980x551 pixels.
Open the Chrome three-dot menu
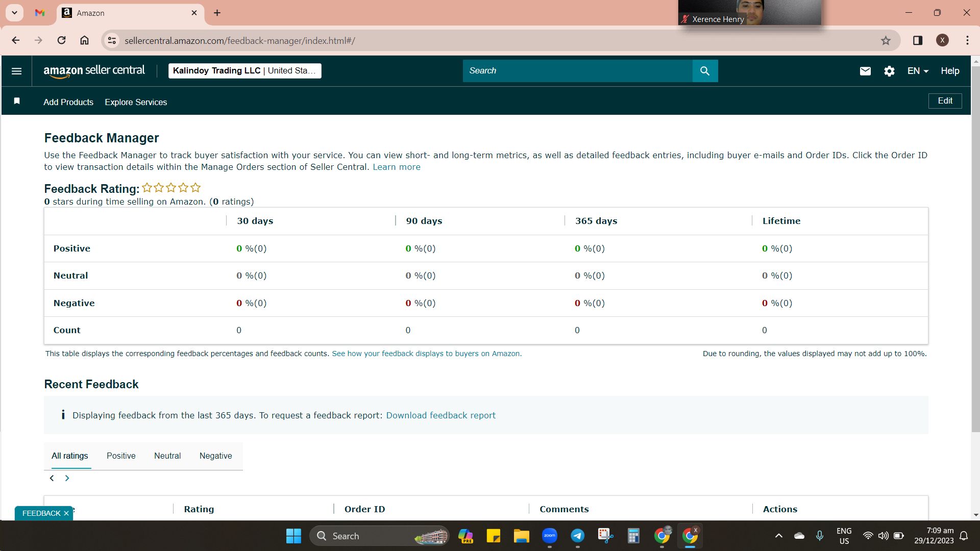pyautogui.click(x=967, y=40)
